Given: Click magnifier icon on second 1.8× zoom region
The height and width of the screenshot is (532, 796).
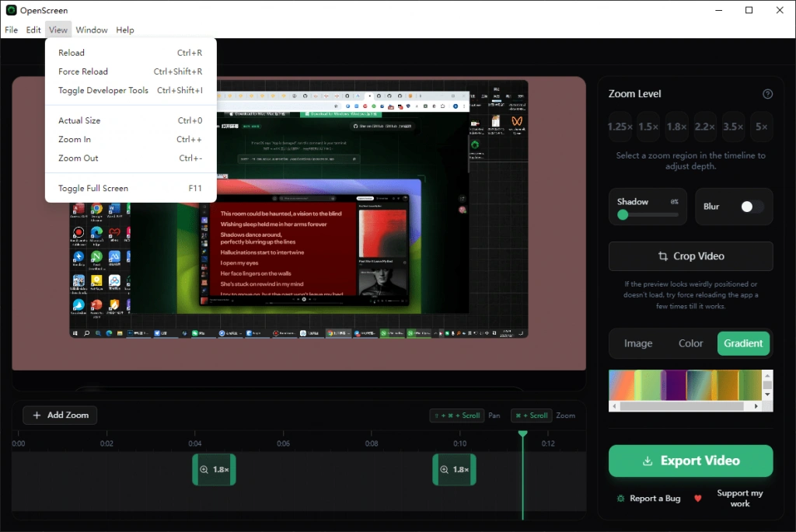Looking at the screenshot, I should tap(444, 470).
